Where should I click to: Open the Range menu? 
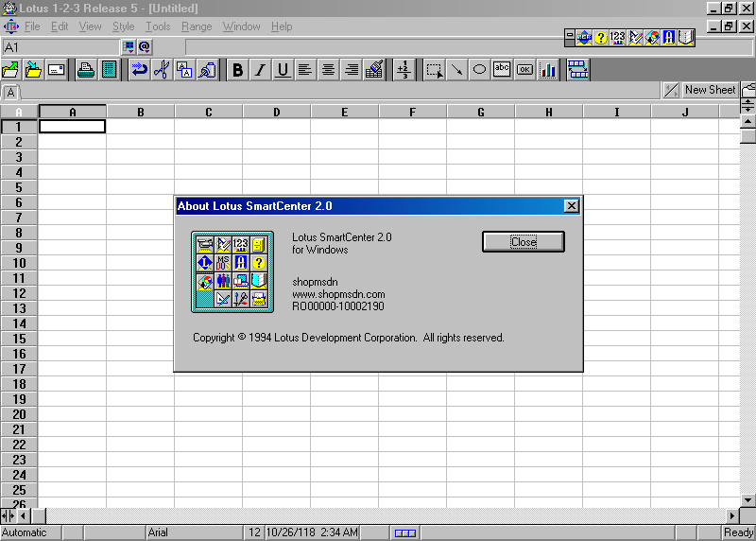click(x=197, y=26)
